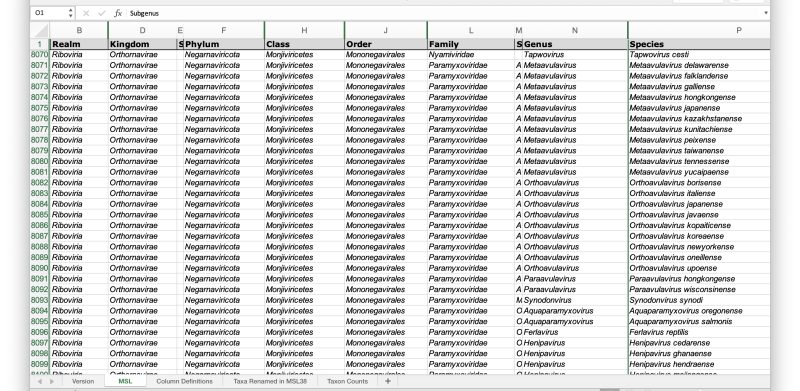This screenshot has width=800, height=391.
Task: Click the Order header cell
Action: (386, 44)
